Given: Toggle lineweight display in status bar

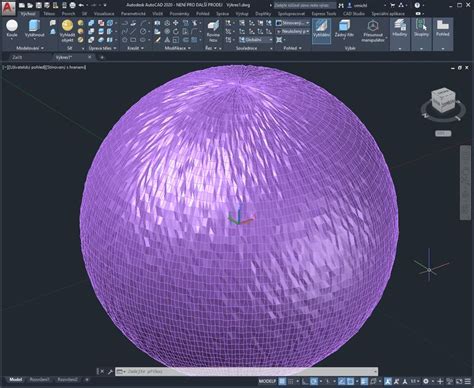Looking at the screenshot, I should [364, 381].
